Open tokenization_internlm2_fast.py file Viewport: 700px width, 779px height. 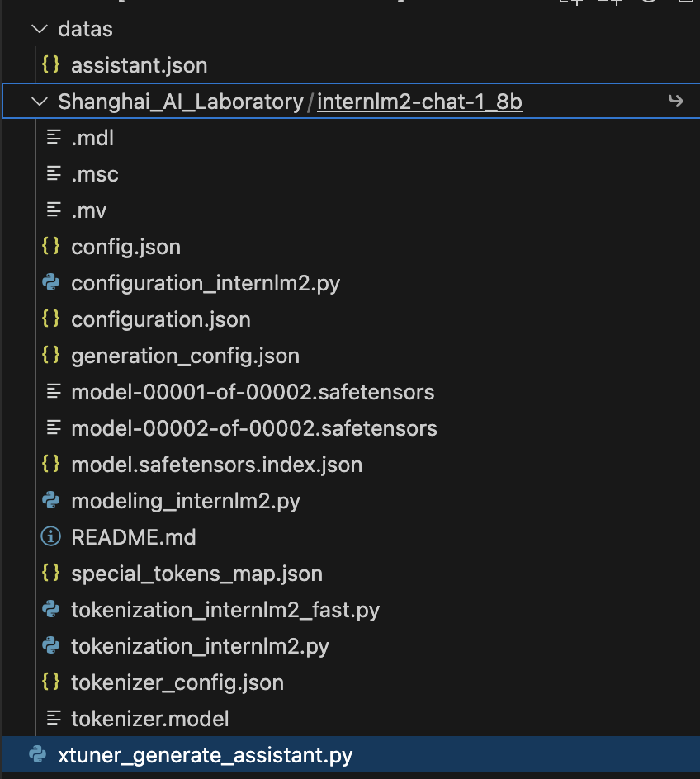(225, 610)
